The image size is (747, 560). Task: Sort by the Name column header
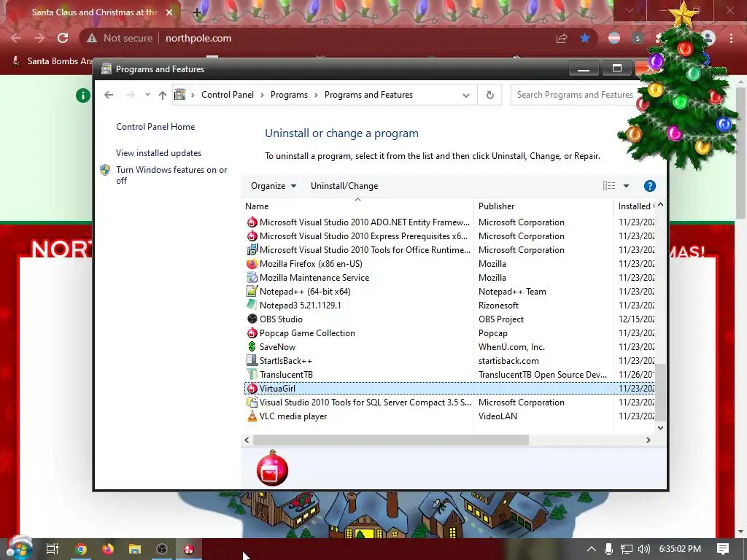click(357, 206)
